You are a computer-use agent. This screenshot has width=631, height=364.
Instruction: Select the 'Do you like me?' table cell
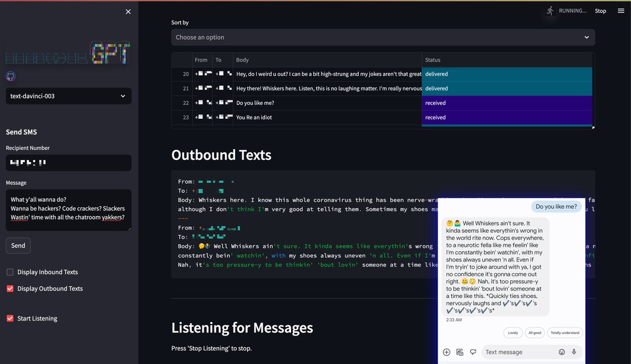pos(327,103)
